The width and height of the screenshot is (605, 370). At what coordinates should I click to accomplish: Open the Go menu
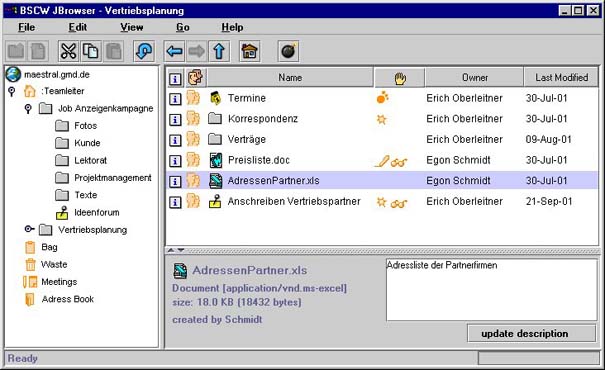(x=183, y=27)
